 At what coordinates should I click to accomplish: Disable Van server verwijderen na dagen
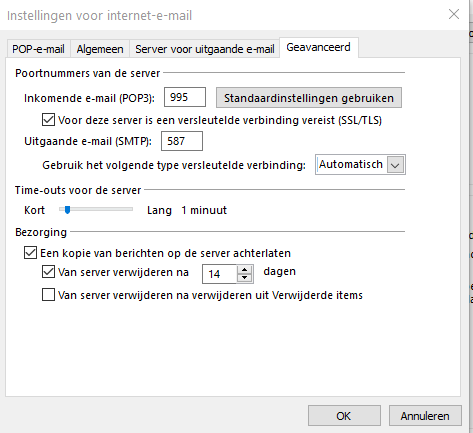pos(48,272)
